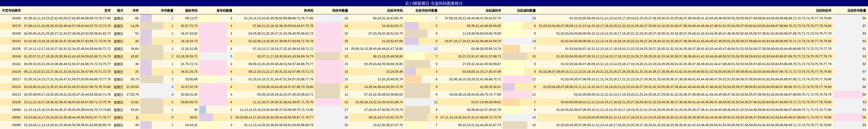The image size is (868, 129).
Task: Click hot code count '17' in row 26099
Action: click(346, 110)
